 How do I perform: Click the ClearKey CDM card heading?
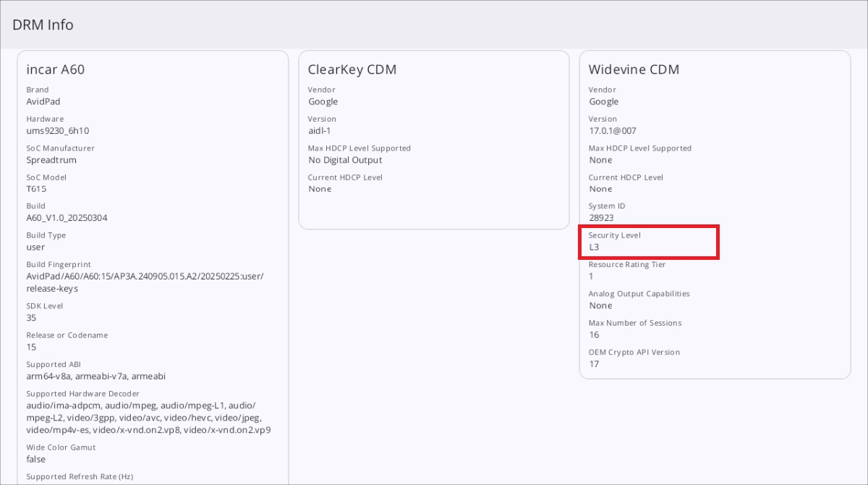tap(352, 69)
